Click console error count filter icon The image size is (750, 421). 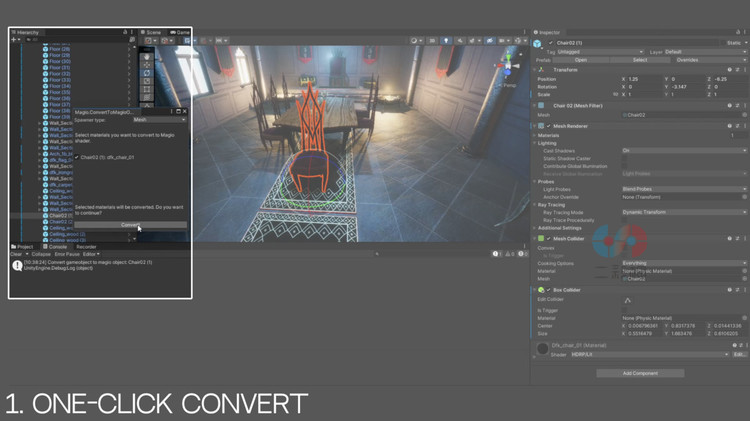tap(522, 254)
